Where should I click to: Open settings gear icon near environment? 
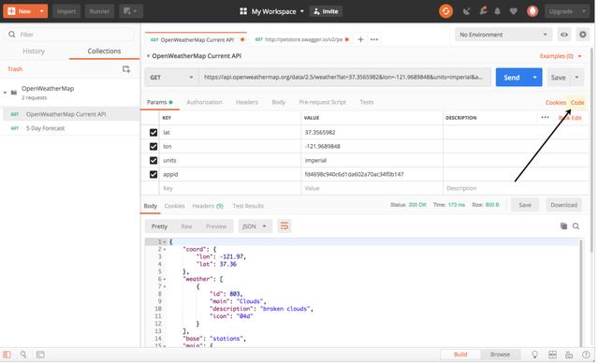click(582, 35)
